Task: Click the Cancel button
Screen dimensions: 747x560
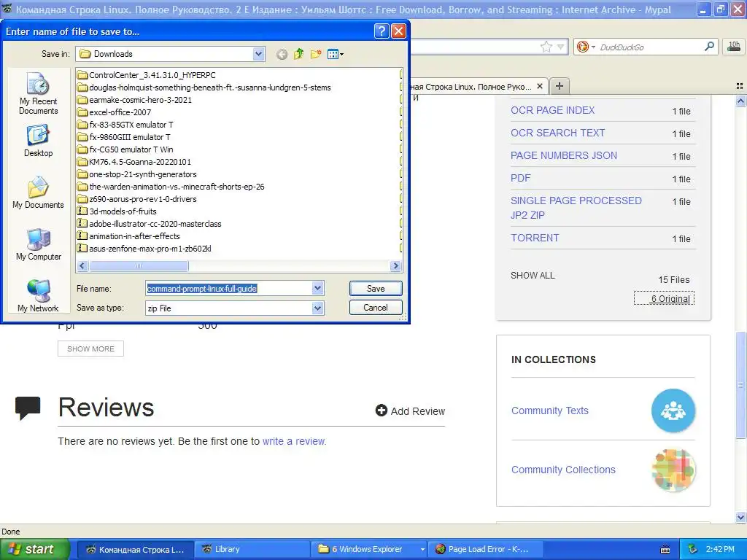Action: coord(376,307)
